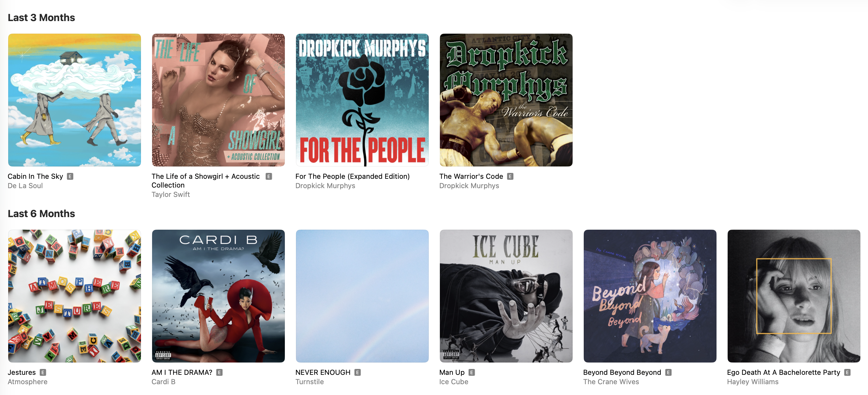Click the De La Soul artist link
The width and height of the screenshot is (868, 395).
coord(25,186)
